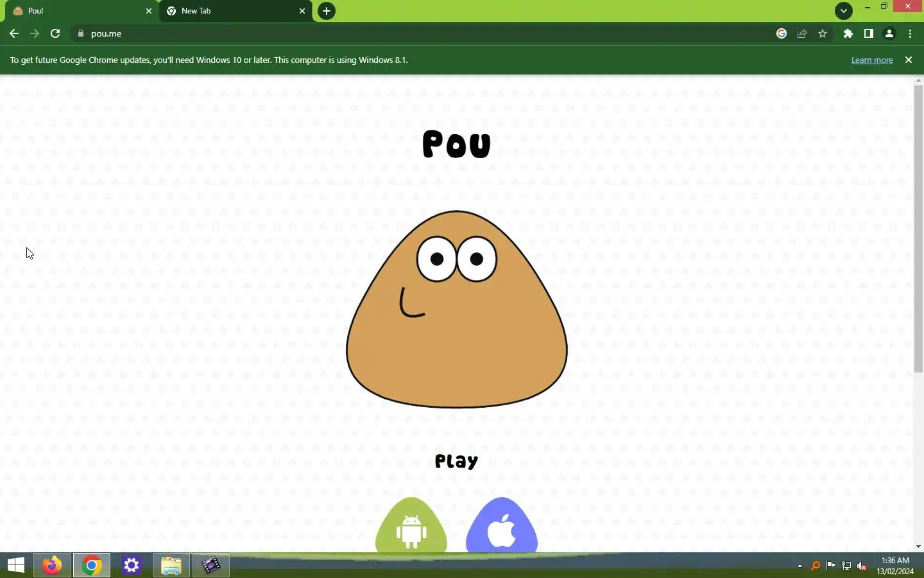Click the muted volume tray icon
This screenshot has width=924, height=578.
tap(862, 566)
